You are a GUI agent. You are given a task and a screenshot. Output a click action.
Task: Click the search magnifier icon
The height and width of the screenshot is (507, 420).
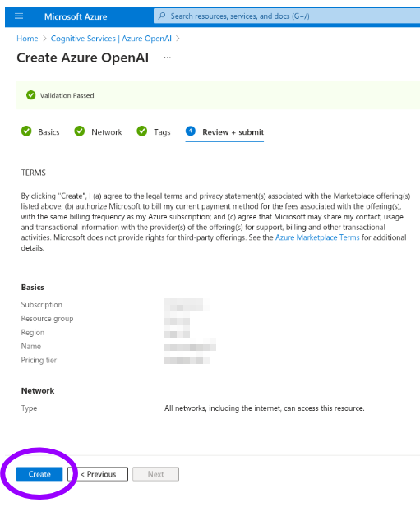pyautogui.click(x=162, y=16)
